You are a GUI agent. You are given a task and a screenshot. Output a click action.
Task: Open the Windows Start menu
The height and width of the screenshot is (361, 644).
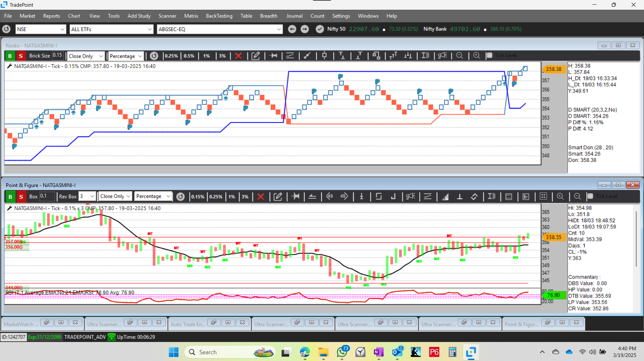[174, 352]
